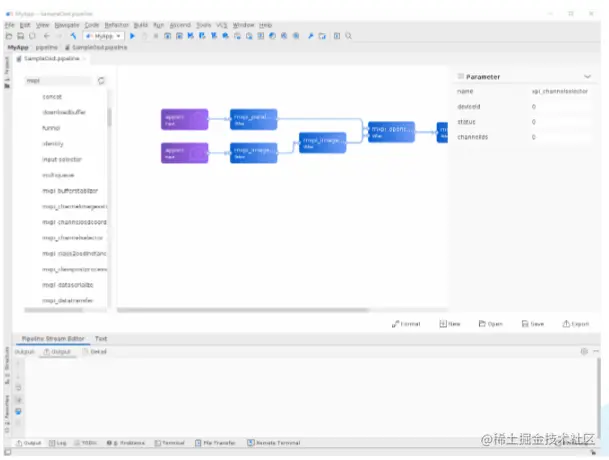
Task: Edit the name parameter value field
Action: click(560, 91)
